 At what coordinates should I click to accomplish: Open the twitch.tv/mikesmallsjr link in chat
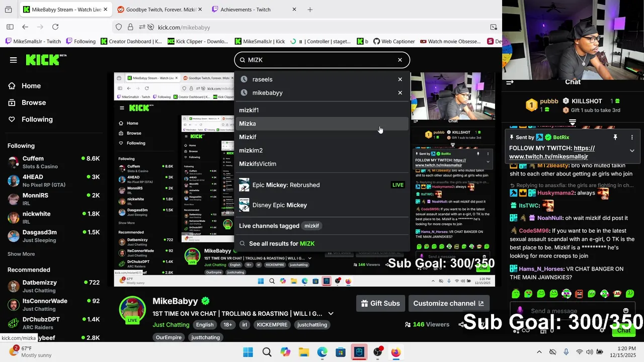pos(552,152)
